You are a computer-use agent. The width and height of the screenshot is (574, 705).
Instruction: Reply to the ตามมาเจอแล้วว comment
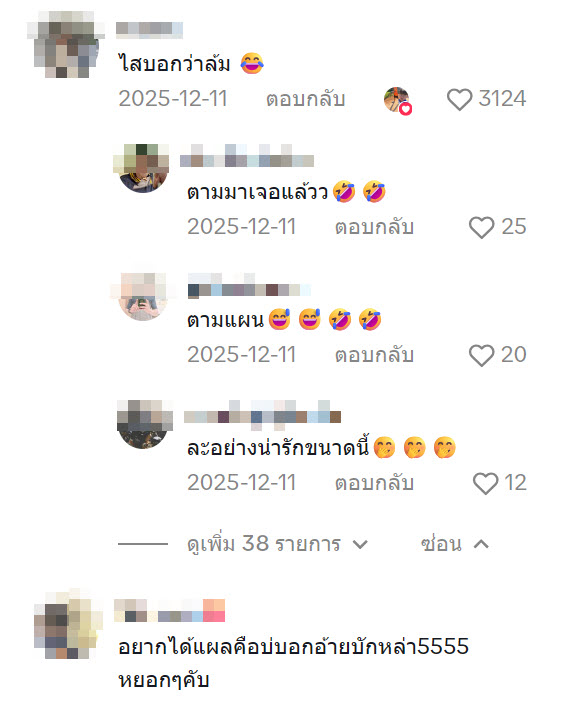(374, 228)
